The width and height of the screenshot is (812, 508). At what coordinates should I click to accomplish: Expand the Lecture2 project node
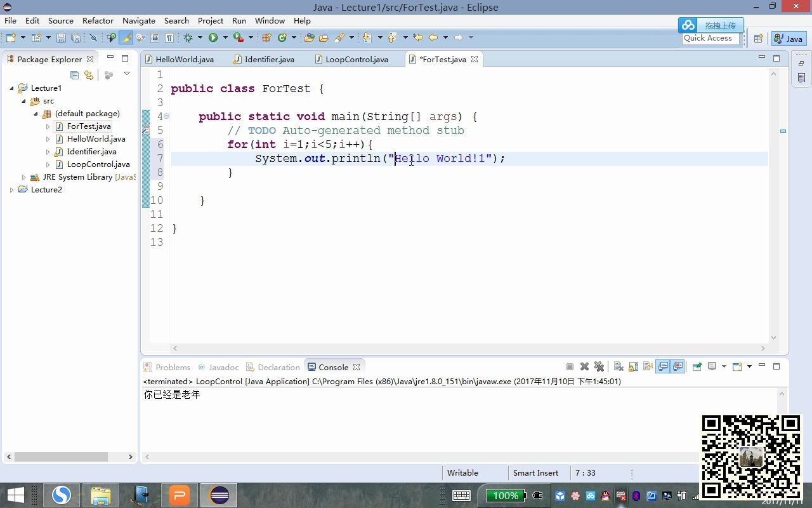(x=12, y=189)
